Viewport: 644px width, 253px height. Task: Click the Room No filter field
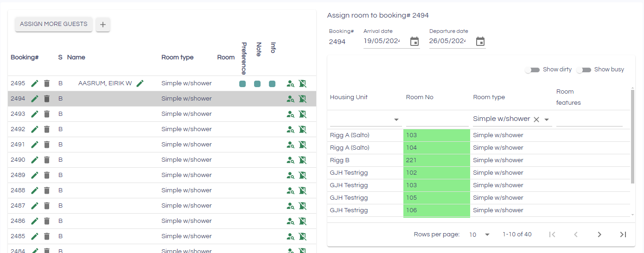click(437, 120)
